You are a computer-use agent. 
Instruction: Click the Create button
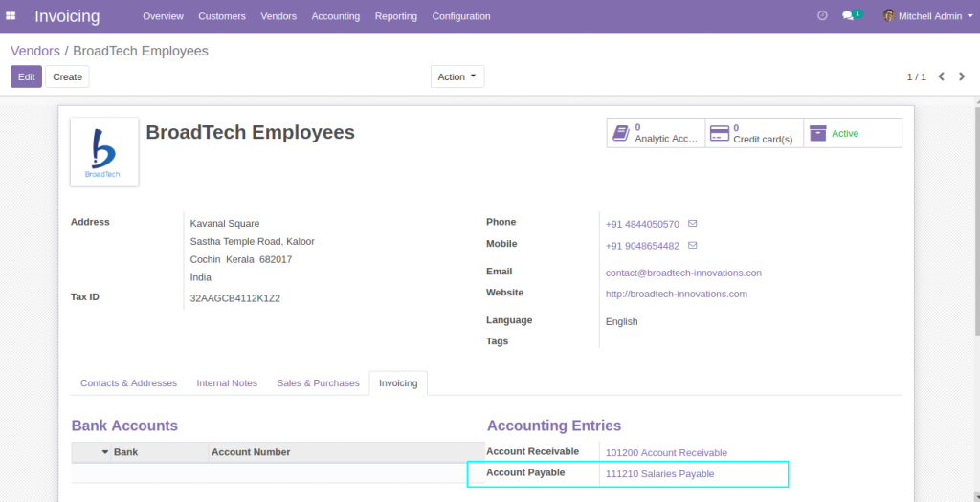click(x=68, y=76)
